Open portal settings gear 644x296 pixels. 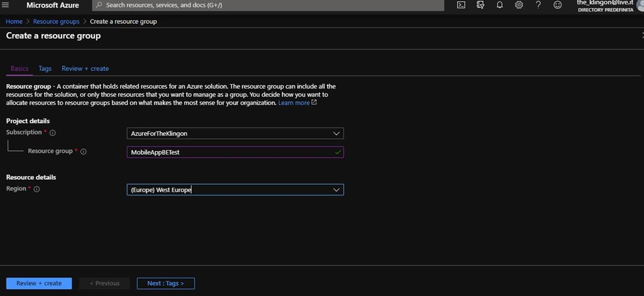(x=519, y=5)
